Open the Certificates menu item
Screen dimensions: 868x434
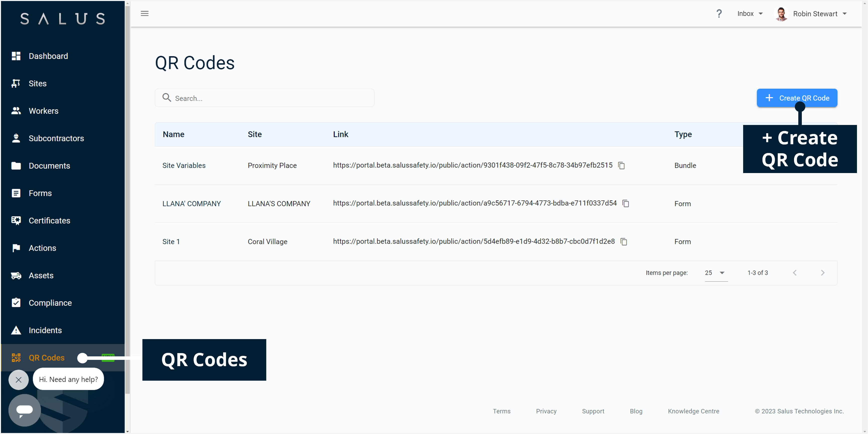[49, 221]
